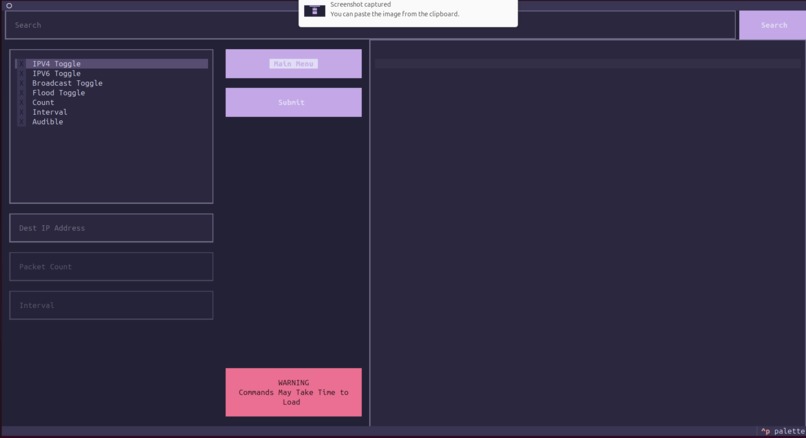Click the Screenshot captured notification thumbnail
The width and height of the screenshot is (806, 438).
point(315,10)
